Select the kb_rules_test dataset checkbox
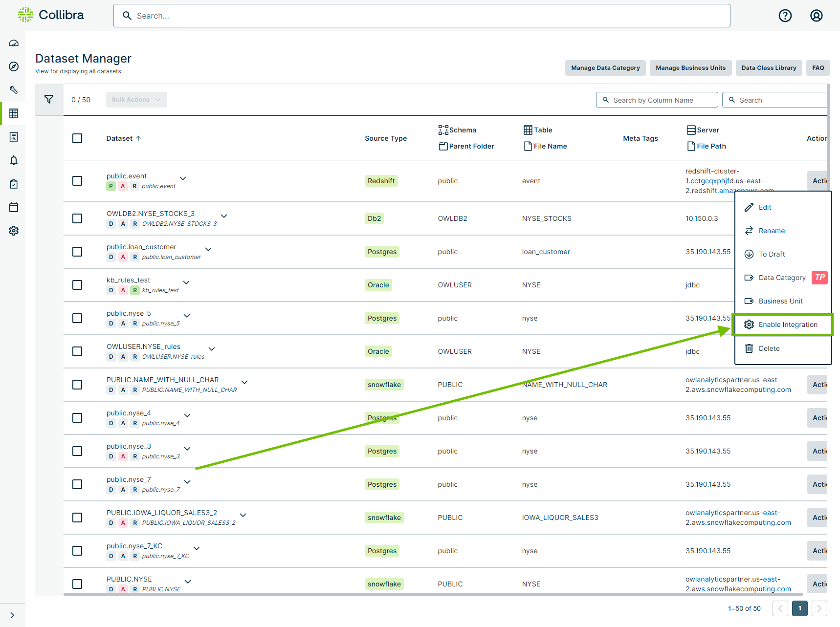 tap(77, 285)
